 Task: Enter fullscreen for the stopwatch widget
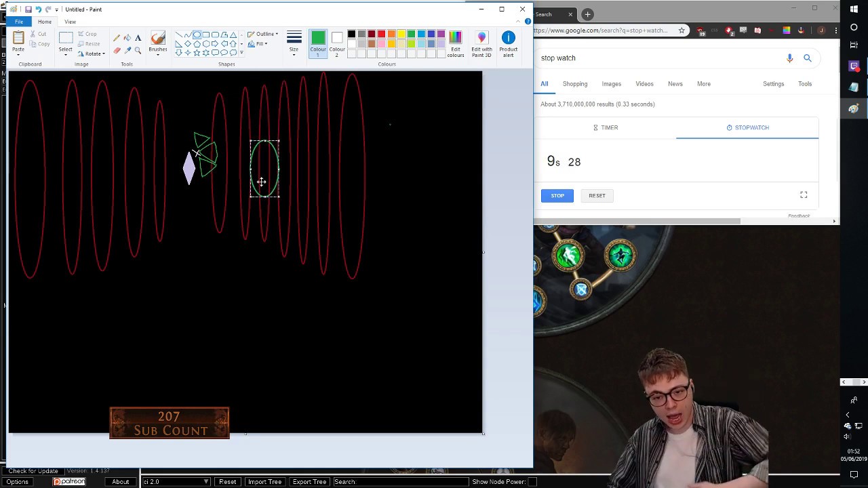(804, 195)
